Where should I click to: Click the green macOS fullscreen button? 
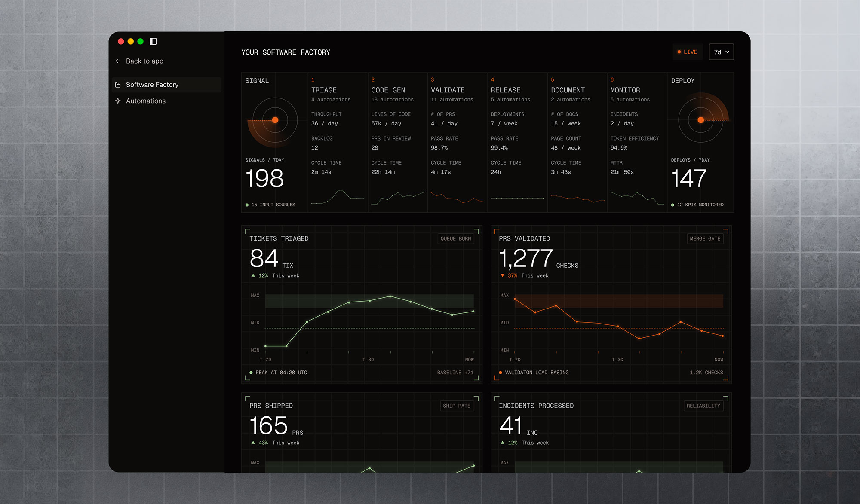click(x=141, y=41)
